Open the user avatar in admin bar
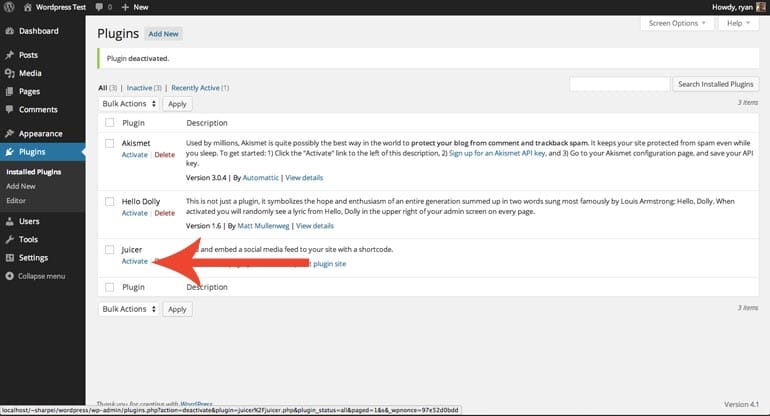Viewport: 770px width, 416px height. (761, 7)
